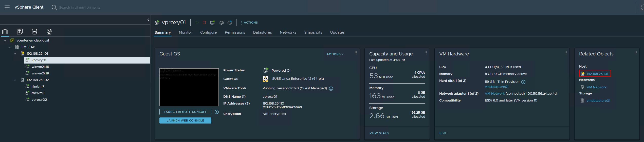This screenshot has height=142, width=644.
Task: Click the Take Snapshot toolbar icon
Action: (x=230, y=23)
